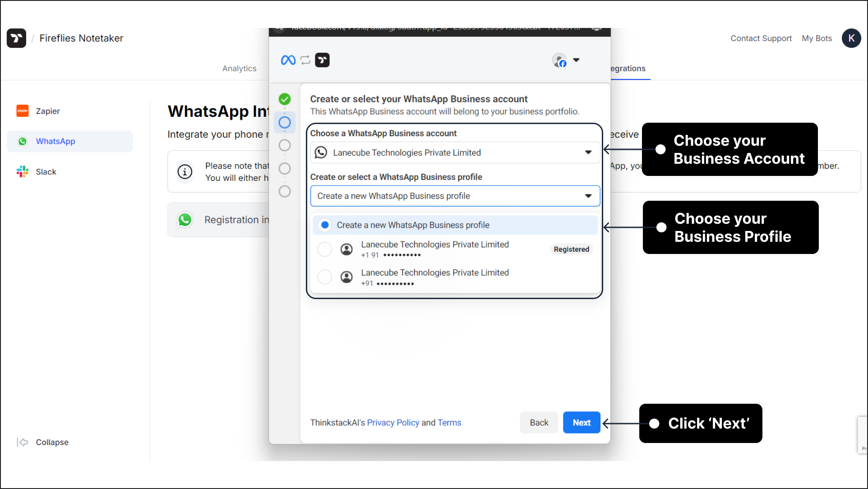This screenshot has height=489, width=868.
Task: Select 'Create a new WhatsApp Business profile' radio
Action: click(x=325, y=225)
